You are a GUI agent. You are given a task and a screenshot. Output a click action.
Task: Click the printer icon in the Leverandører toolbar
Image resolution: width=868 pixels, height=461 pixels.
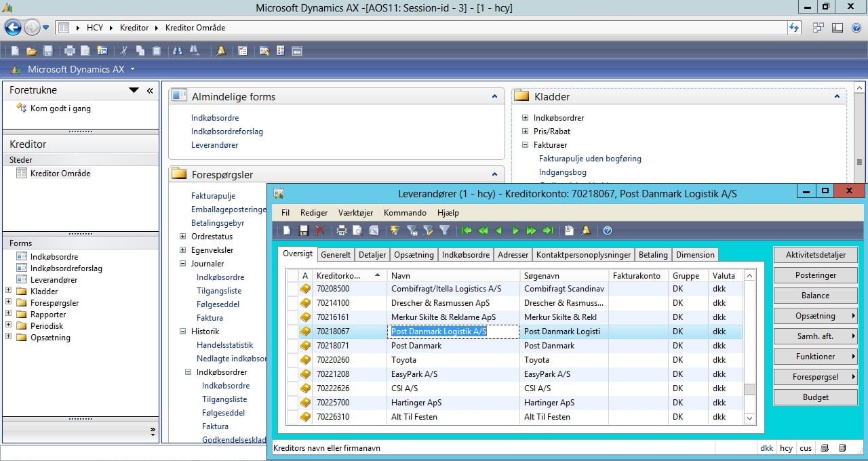pos(342,230)
